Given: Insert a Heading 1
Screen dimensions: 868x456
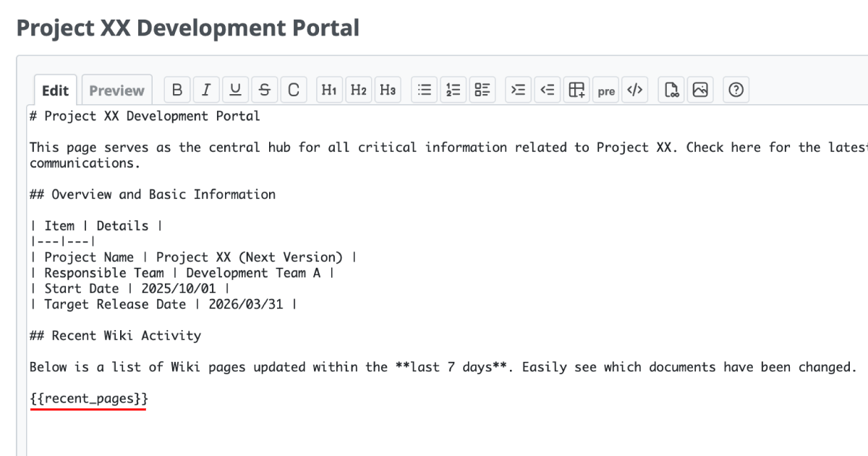Looking at the screenshot, I should pos(329,90).
